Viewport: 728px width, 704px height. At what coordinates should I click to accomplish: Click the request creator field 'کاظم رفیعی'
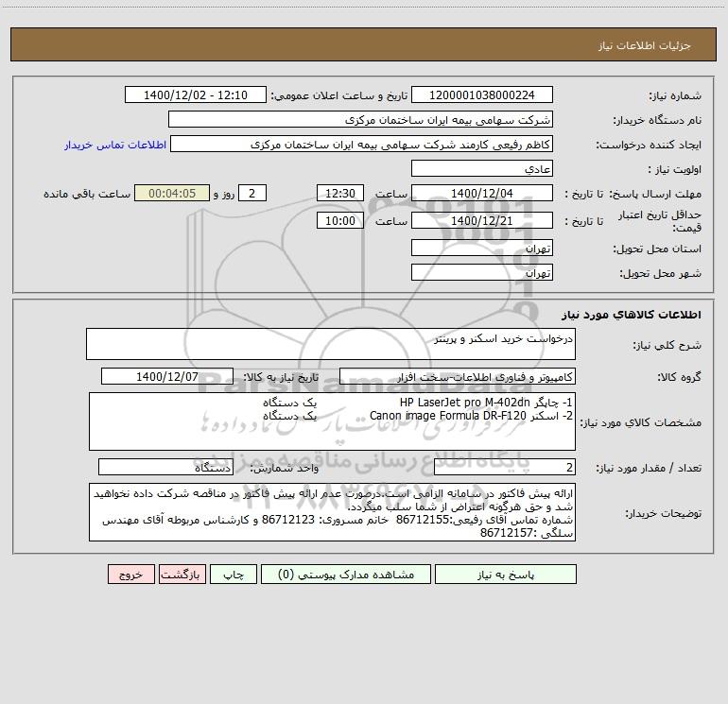point(361,144)
